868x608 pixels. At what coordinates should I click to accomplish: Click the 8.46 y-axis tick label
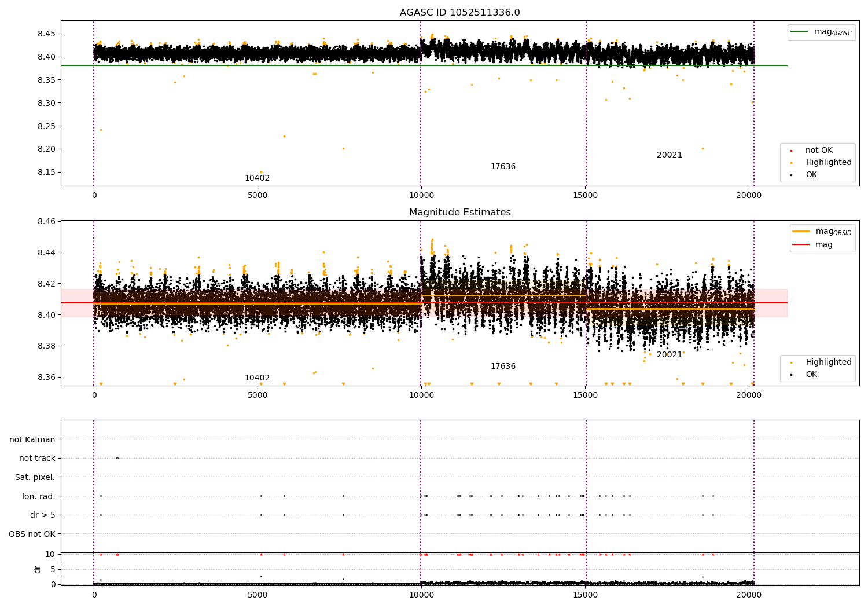tap(46, 222)
